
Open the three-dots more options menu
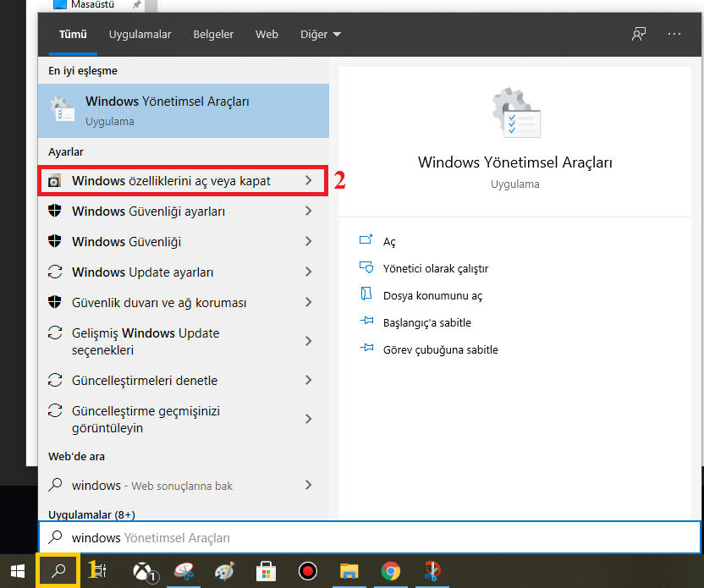674,34
